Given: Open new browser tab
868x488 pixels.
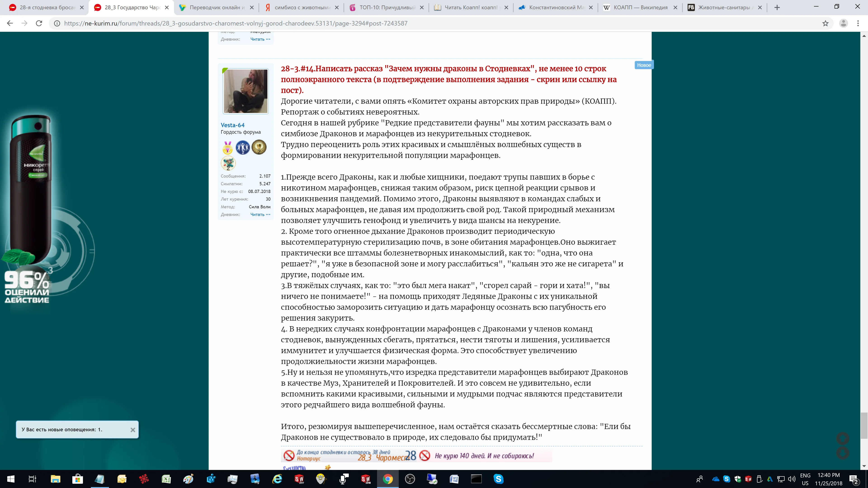Looking at the screenshot, I should click(777, 7).
